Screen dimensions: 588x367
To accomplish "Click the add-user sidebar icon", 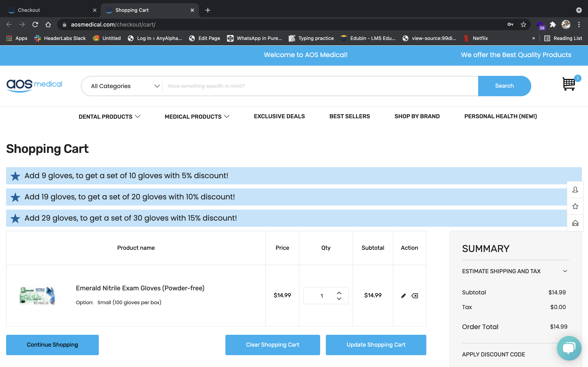I will (x=575, y=190).
